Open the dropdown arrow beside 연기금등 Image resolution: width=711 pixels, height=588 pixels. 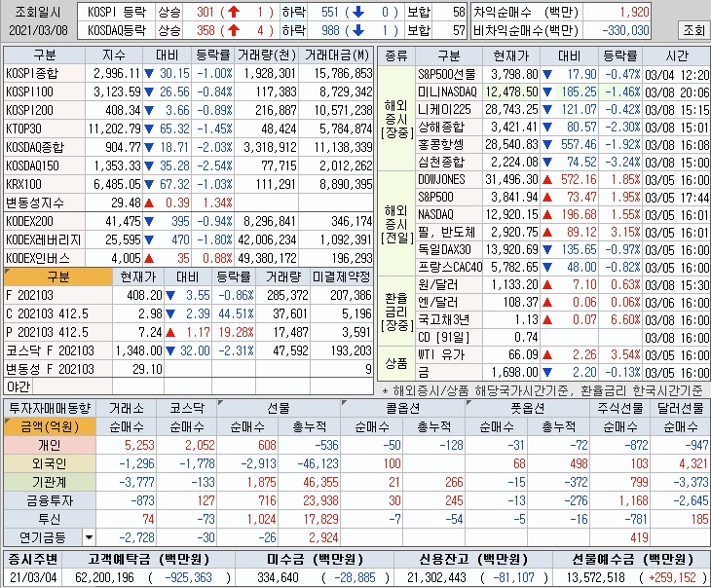(89, 537)
